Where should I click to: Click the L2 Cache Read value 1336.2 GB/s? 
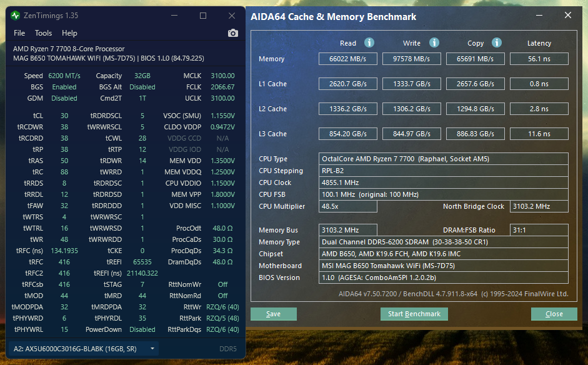(x=348, y=109)
